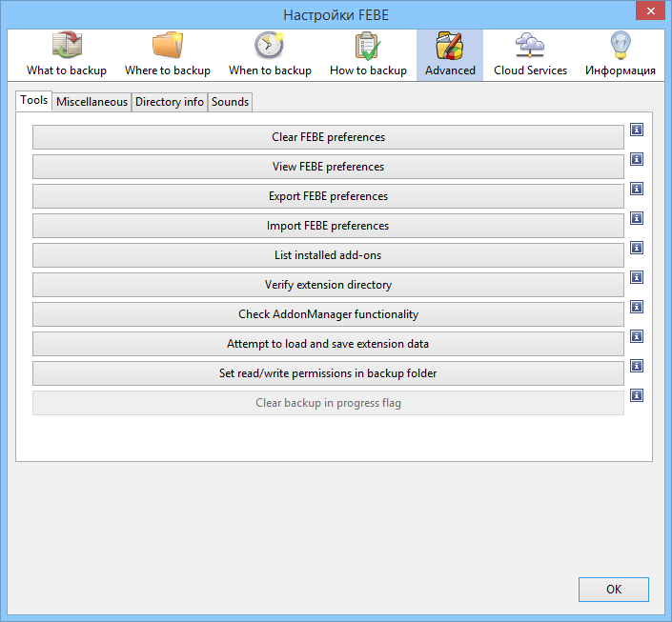
Task: Switch to the Miscellaneous tab
Action: click(x=92, y=102)
